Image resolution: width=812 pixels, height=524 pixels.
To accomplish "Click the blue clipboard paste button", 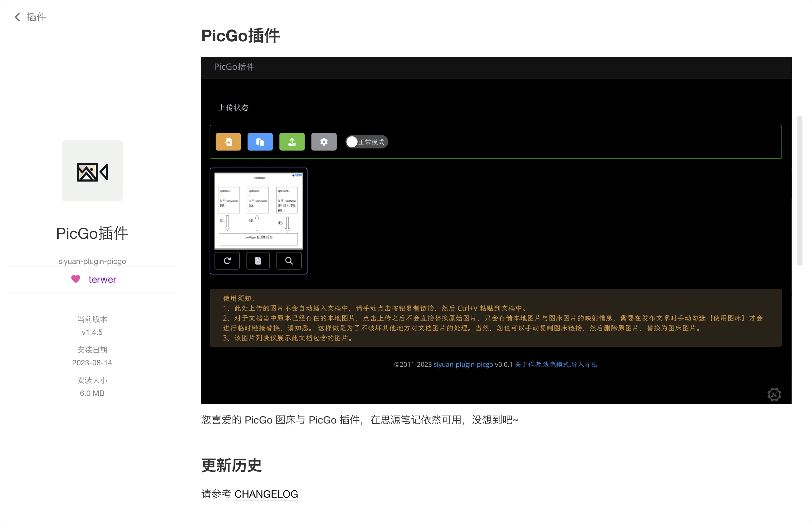I will tap(260, 141).
